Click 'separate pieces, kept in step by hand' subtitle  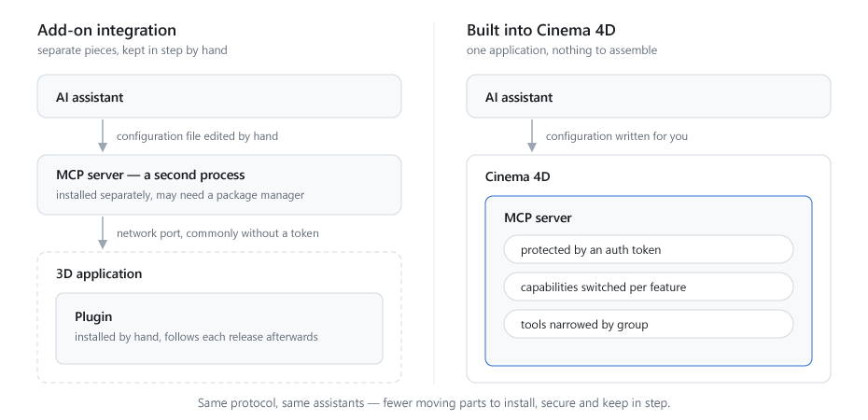133,50
